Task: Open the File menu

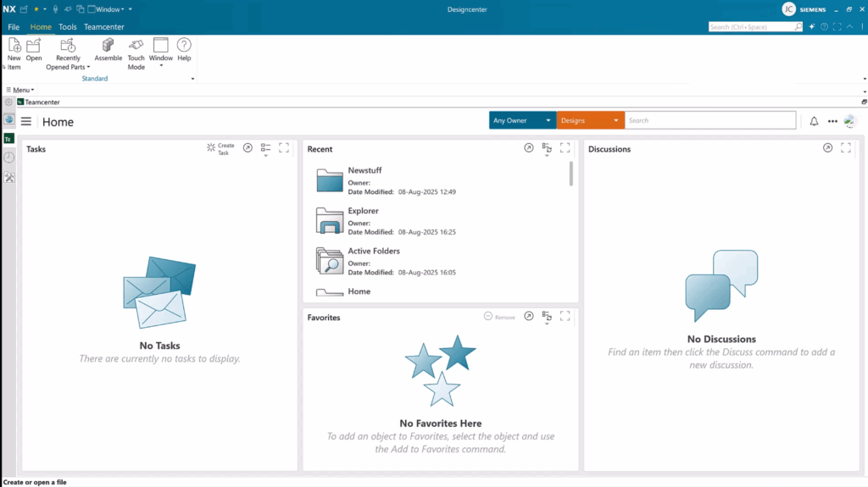Action: tap(14, 27)
